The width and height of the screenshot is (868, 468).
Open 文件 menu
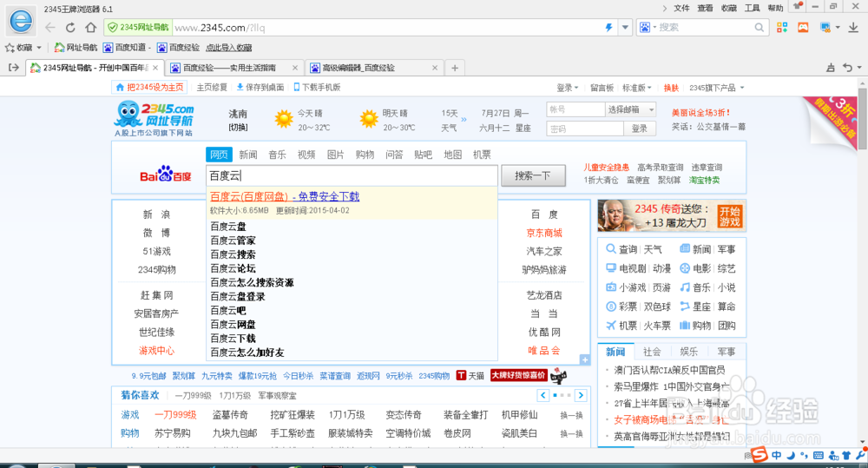pyautogui.click(x=681, y=8)
